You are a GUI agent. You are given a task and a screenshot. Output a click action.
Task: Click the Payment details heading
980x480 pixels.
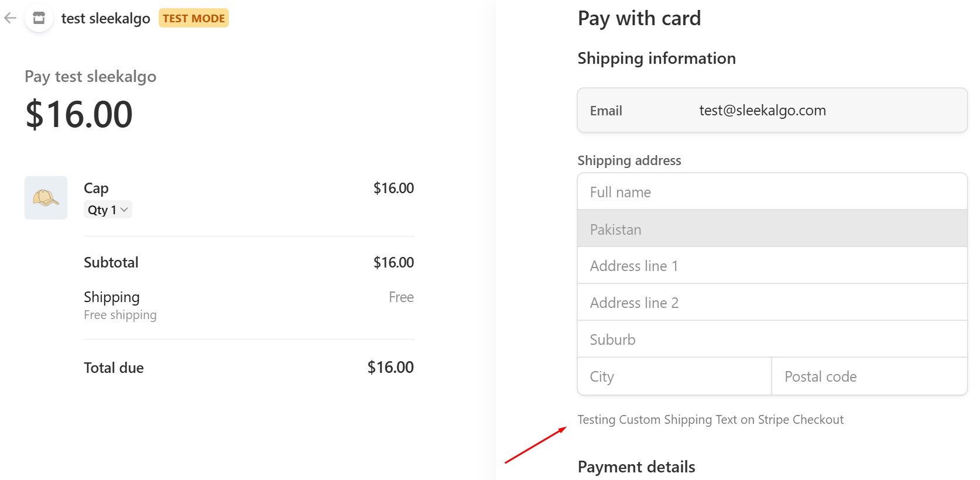tap(636, 467)
